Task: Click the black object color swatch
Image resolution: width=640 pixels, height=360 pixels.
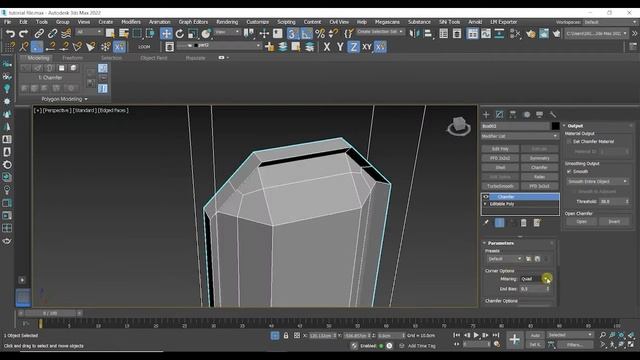Action: (555, 126)
